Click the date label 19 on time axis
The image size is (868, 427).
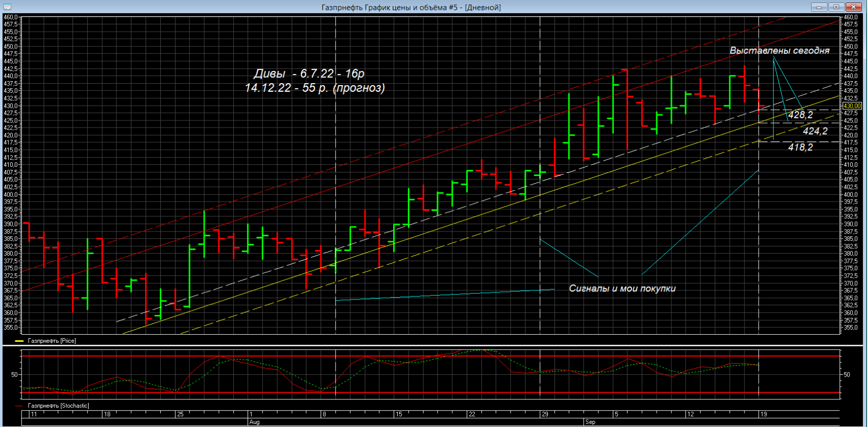pos(764,414)
